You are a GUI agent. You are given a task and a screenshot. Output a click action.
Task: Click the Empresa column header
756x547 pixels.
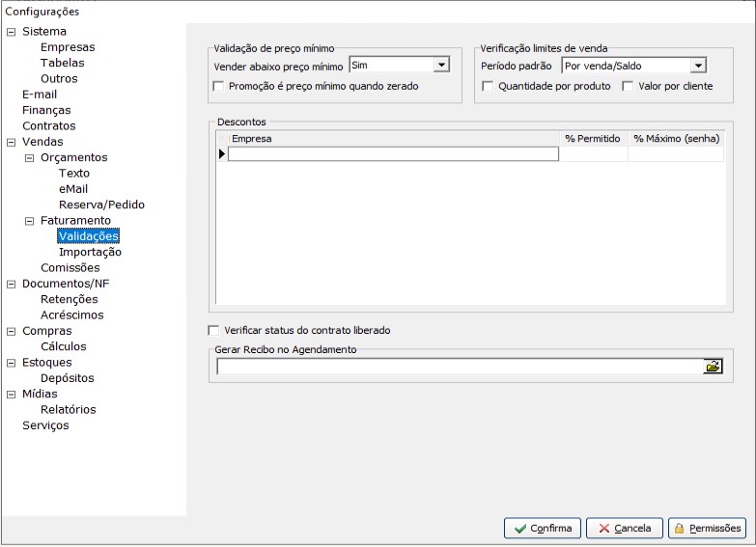pos(393,139)
